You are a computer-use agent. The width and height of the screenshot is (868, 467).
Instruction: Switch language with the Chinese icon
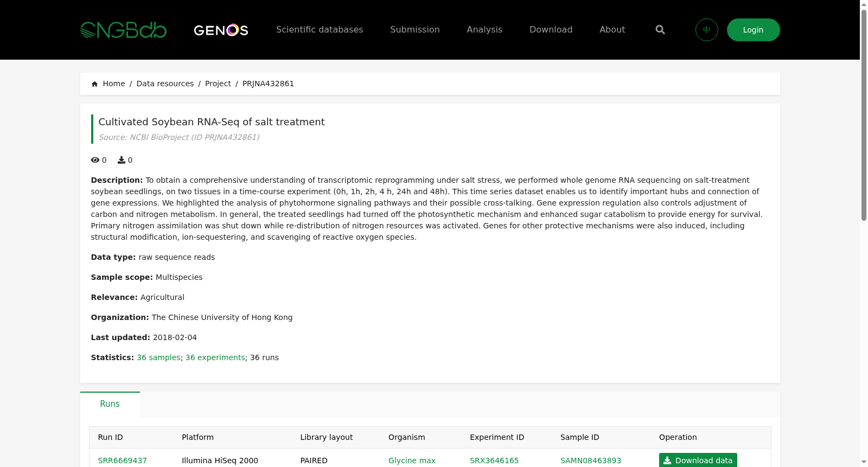(707, 30)
